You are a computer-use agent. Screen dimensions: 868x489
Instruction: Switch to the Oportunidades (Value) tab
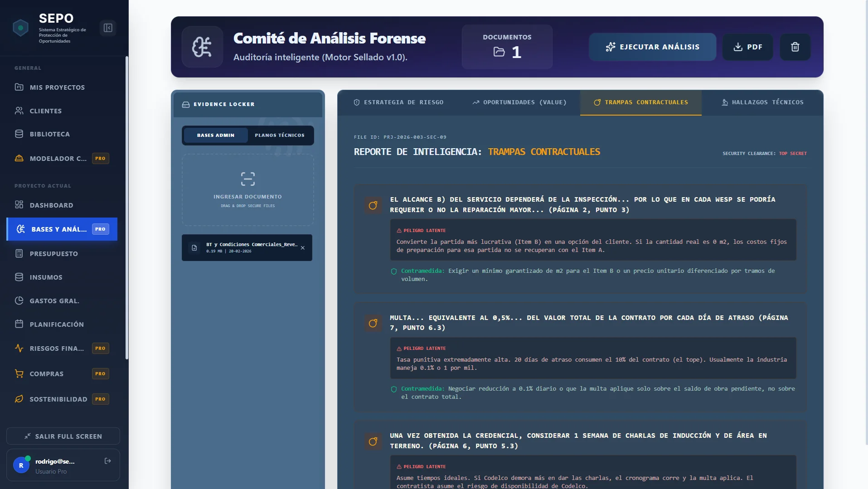coord(519,102)
